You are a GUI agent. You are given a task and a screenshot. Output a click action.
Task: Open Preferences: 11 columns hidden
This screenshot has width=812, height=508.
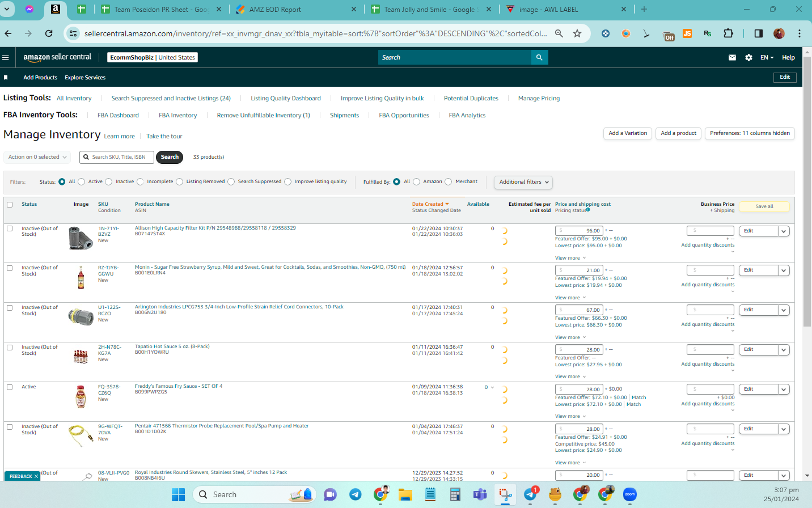coord(750,133)
